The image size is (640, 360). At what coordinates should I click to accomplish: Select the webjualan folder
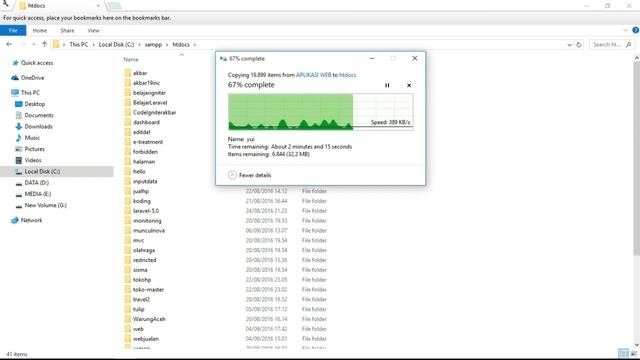tap(142, 339)
